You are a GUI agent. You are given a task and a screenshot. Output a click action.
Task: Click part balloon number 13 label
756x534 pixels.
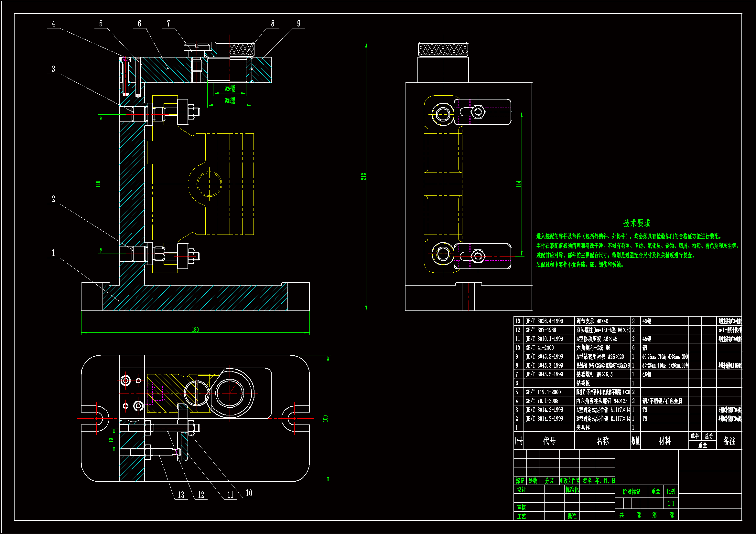coord(181,495)
